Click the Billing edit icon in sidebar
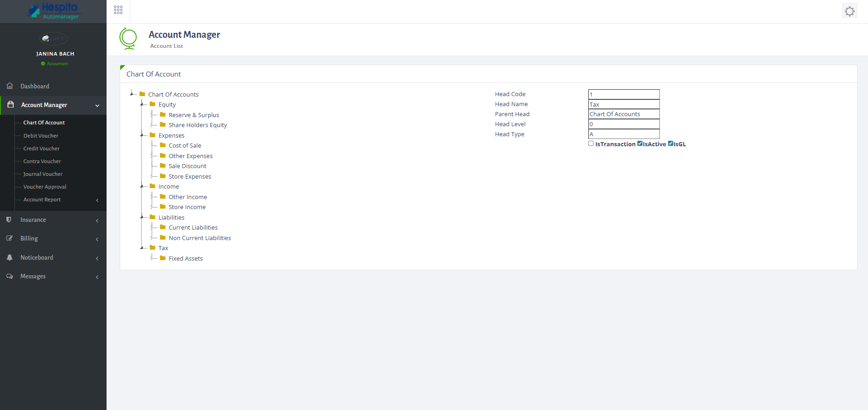 coord(10,238)
